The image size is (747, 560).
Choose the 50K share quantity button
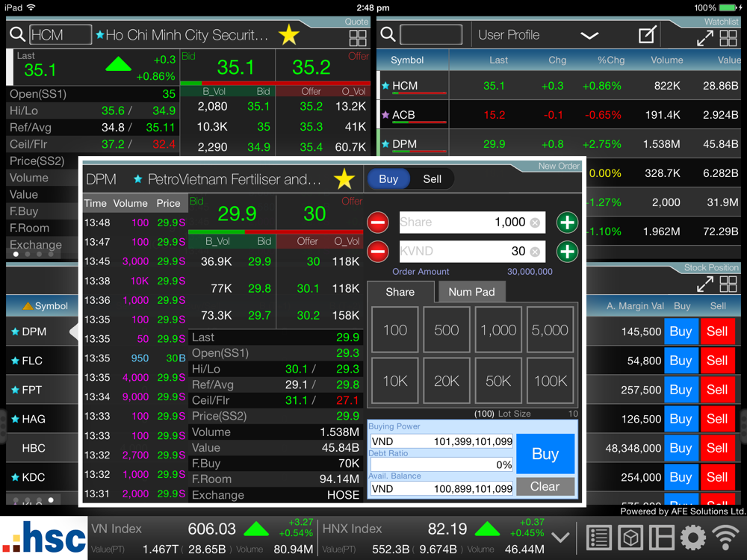tap(498, 381)
